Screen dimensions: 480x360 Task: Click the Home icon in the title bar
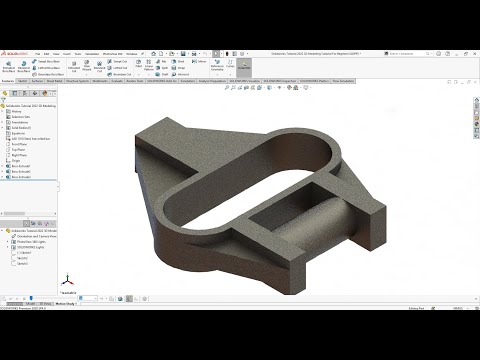[153, 54]
